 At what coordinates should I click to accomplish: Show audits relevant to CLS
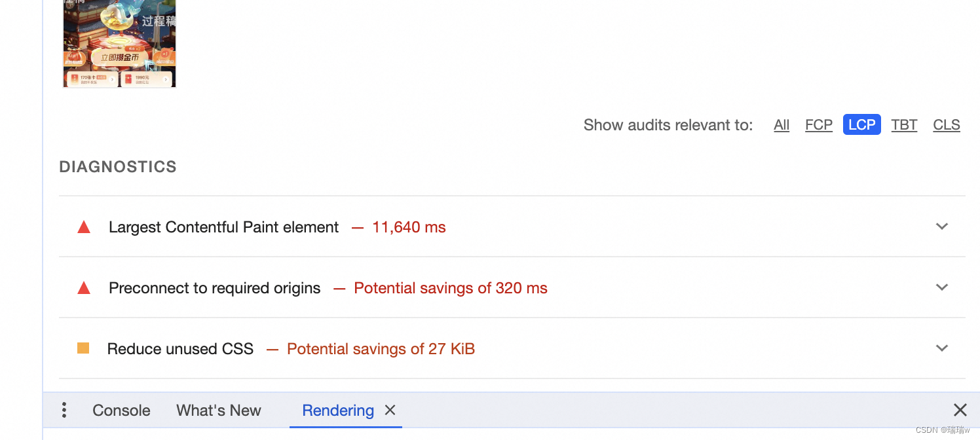click(x=947, y=125)
